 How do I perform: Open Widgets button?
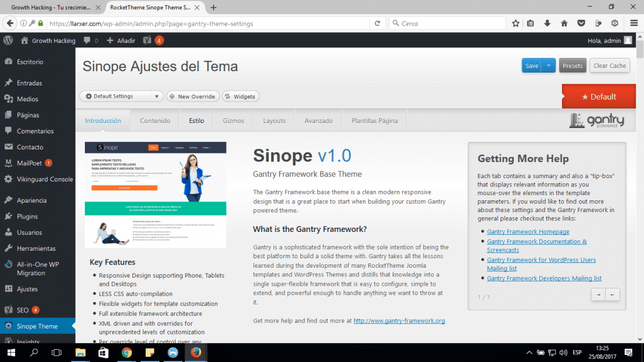241,96
